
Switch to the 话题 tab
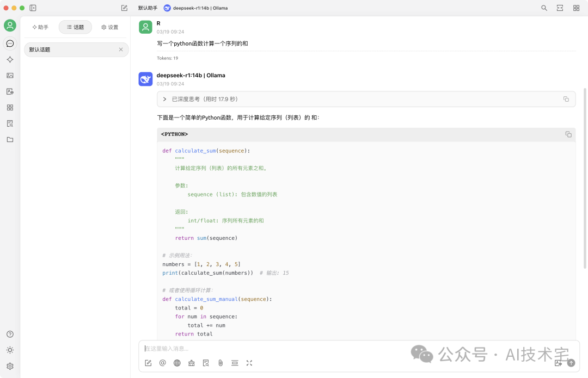tap(75, 27)
